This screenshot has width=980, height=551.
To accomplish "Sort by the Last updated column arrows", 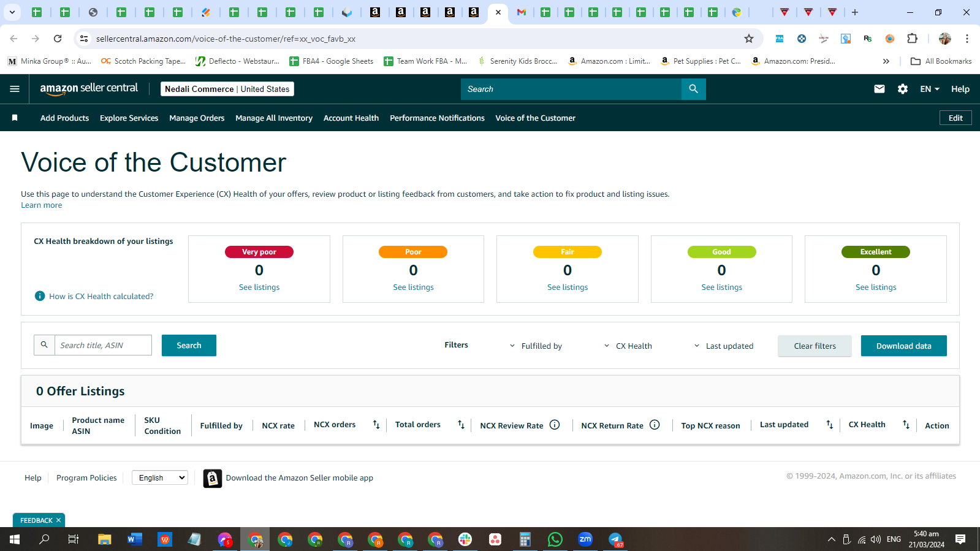I will (829, 425).
